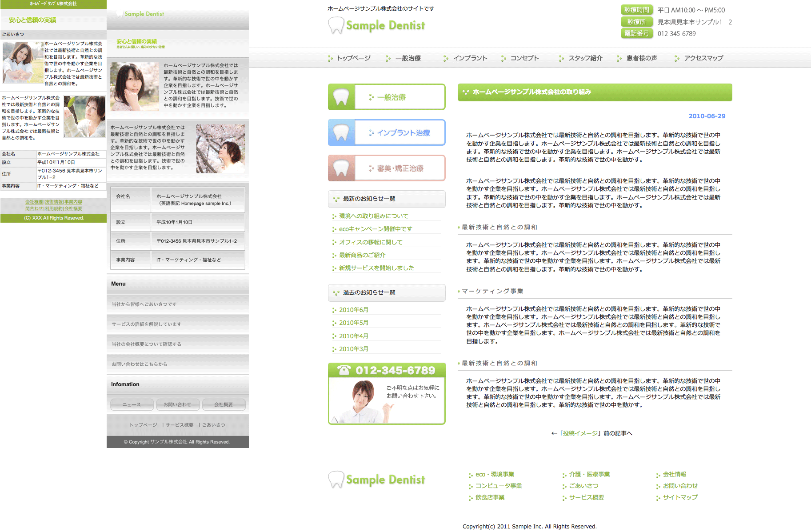Viewport: 811px width, 532px height.
Task: Click the 診療時間 green label badge
Action: [x=636, y=10]
